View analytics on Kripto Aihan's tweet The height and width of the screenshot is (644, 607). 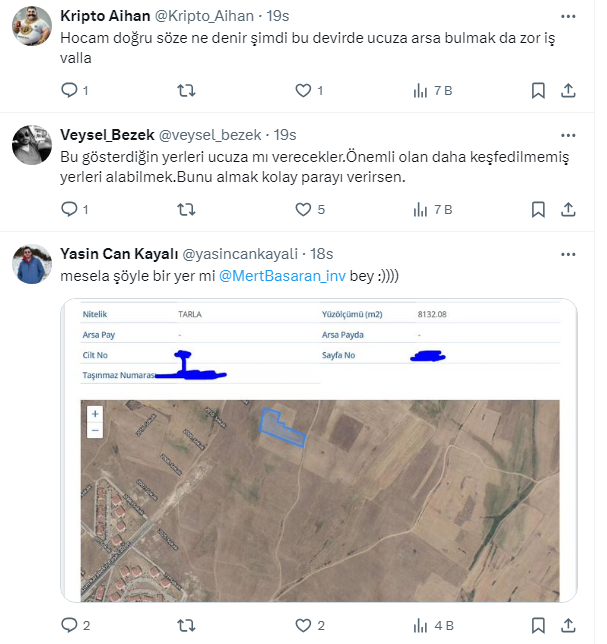pyautogui.click(x=421, y=91)
